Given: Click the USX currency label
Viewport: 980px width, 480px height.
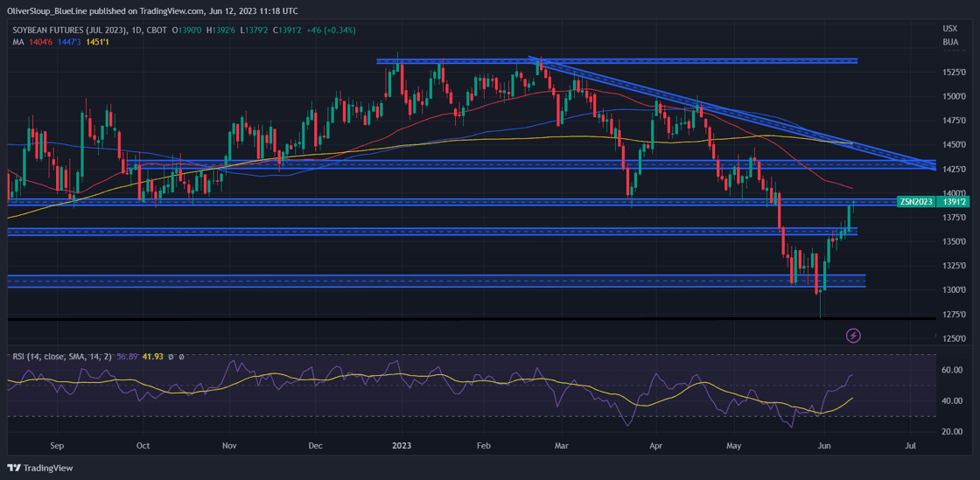Looking at the screenshot, I should click(x=949, y=30).
